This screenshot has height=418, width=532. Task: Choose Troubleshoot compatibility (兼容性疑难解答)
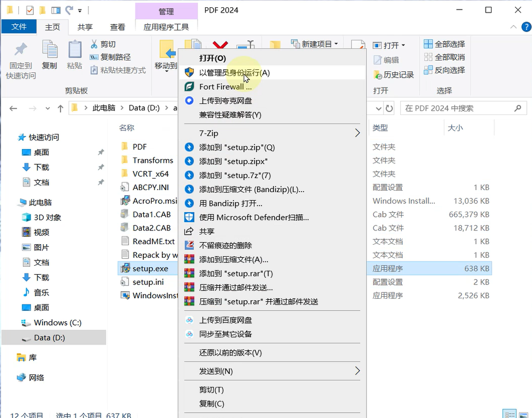coord(272,114)
